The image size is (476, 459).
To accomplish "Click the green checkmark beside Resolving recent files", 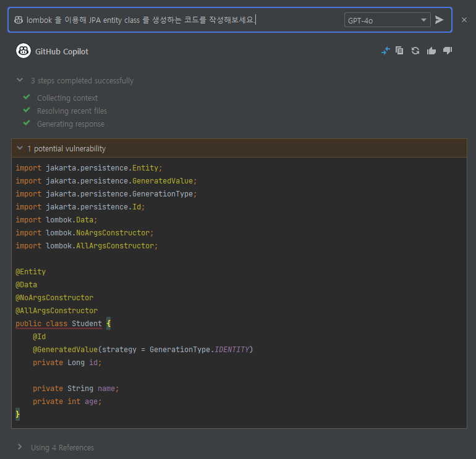I will click(27, 110).
